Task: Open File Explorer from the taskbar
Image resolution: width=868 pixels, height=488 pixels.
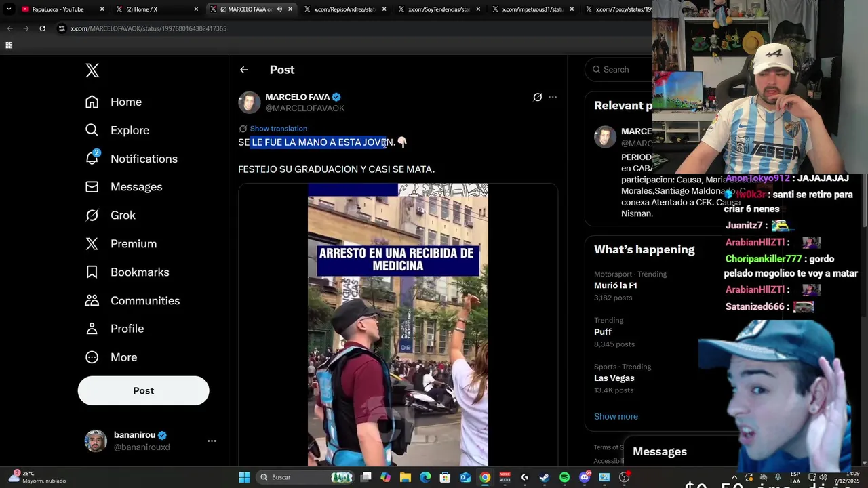Action: 406,477
